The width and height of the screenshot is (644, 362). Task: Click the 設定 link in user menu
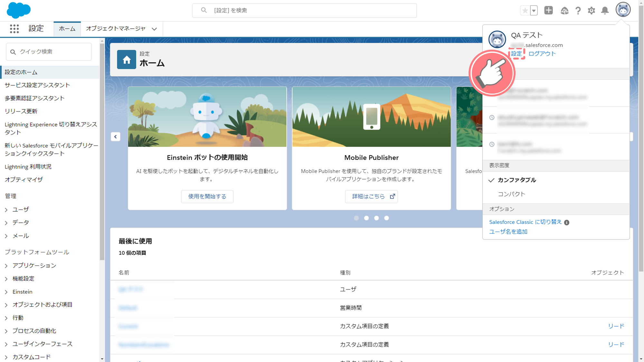[x=516, y=54]
